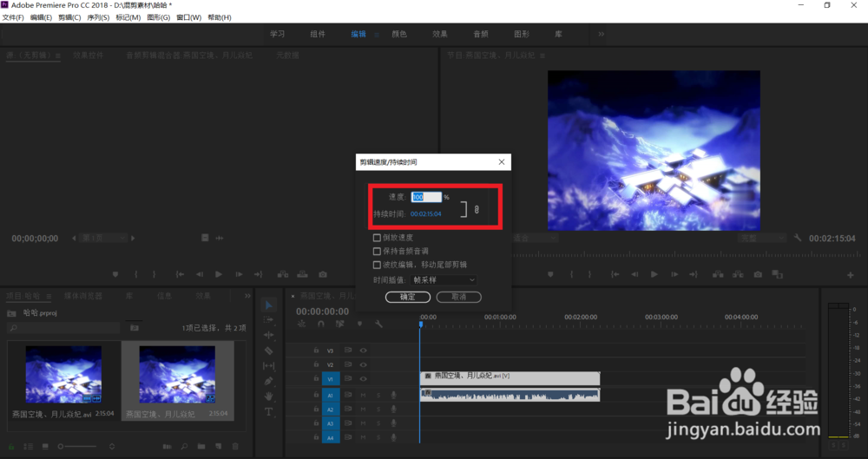
Task: Enable the 保持音频音调 checkbox
Action: point(377,252)
